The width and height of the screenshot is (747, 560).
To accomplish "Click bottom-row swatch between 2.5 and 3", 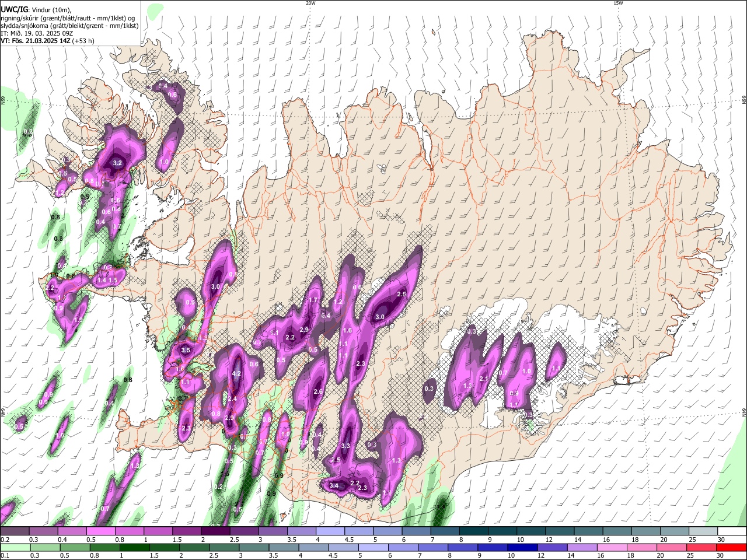I will tap(224, 547).
